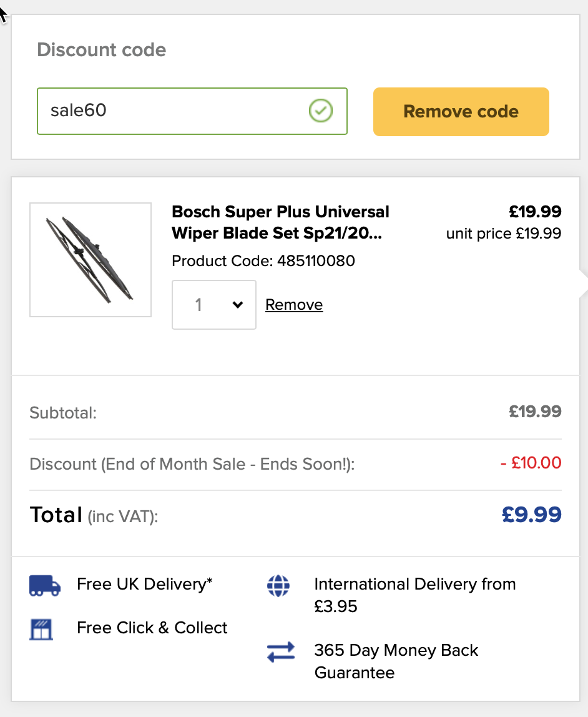Click the Free Click & Collect text
This screenshot has height=717, width=588.
(x=152, y=628)
